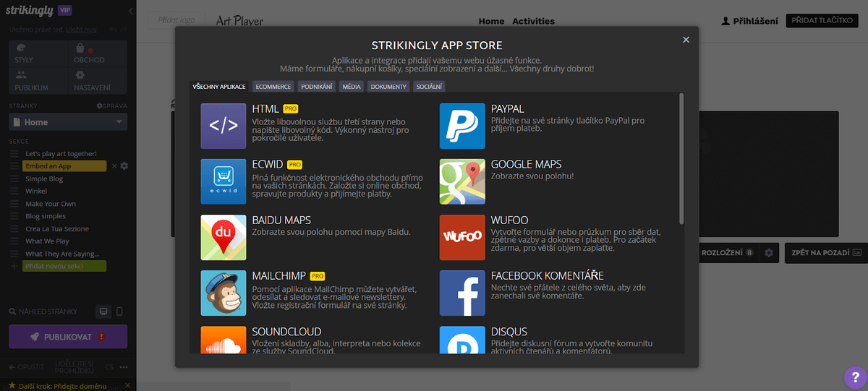Click the MAILCHIMP app title
This screenshot has height=391, width=868.
coord(278,275)
